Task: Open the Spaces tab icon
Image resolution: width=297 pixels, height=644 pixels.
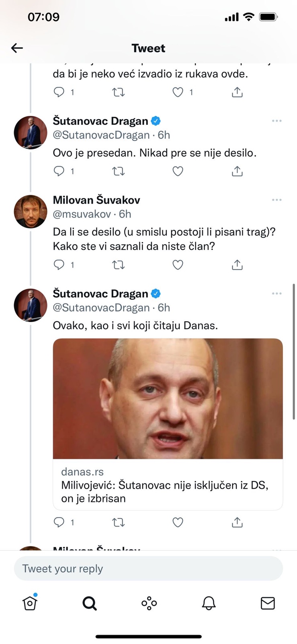Action: click(149, 603)
